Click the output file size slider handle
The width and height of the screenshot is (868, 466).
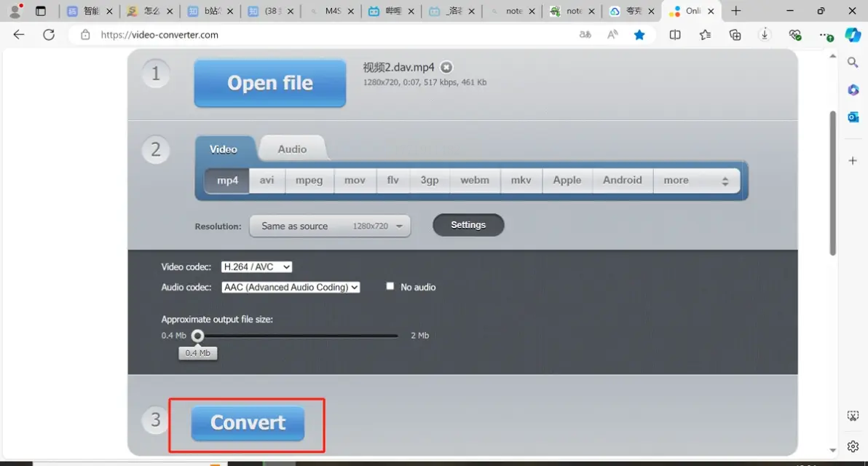[x=197, y=336]
